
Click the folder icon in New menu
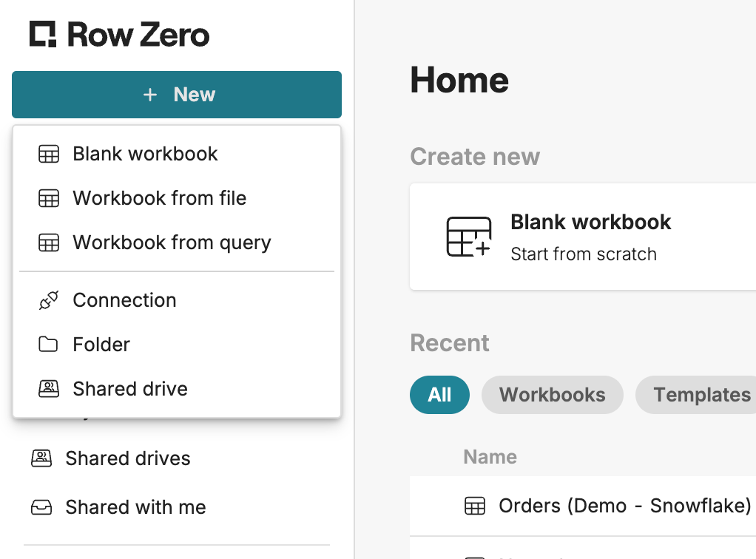48,345
